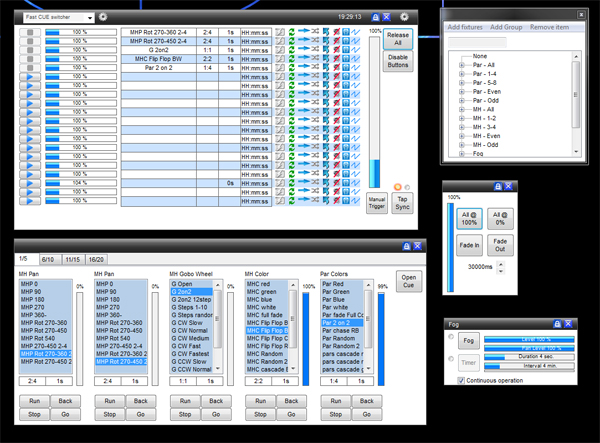This screenshot has width=600, height=443.
Task: Open settings gear next to Fast CUE switcher
Action: tap(103, 17)
